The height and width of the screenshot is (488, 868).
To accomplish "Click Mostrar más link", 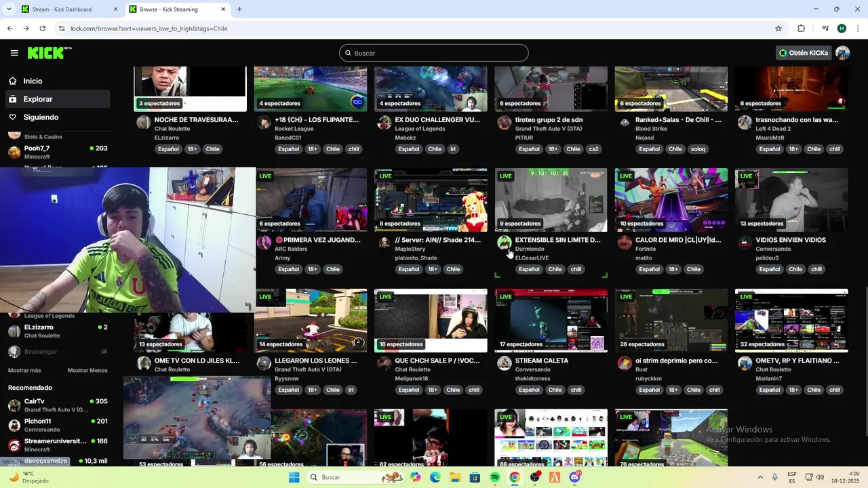I will click(24, 371).
